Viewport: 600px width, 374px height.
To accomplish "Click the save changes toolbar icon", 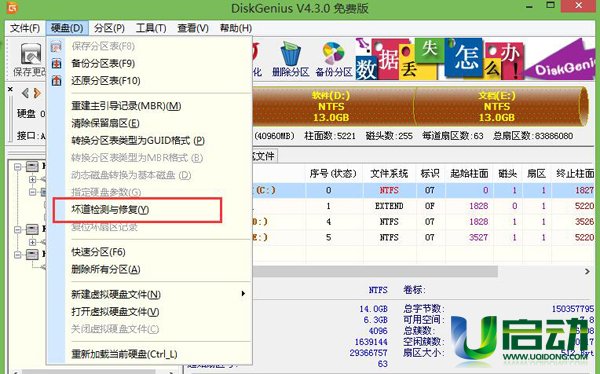I will (x=30, y=54).
